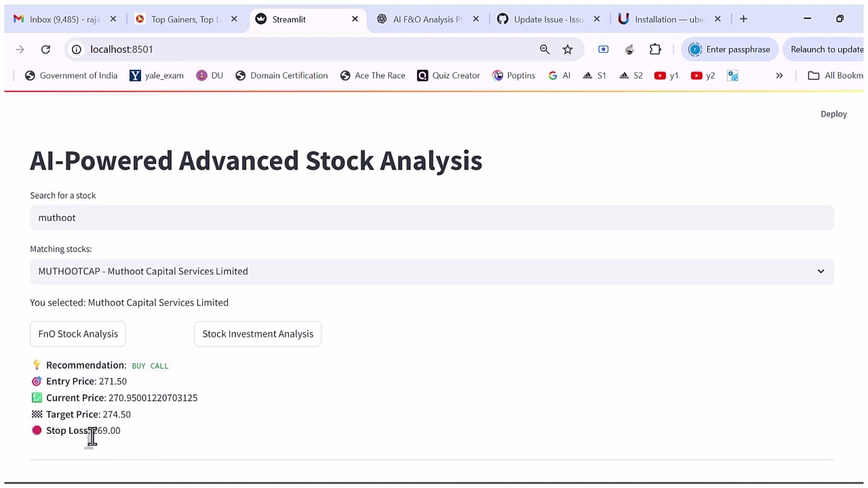Click the Streamlit Deploy button
The image size is (868, 488).
coord(833,114)
